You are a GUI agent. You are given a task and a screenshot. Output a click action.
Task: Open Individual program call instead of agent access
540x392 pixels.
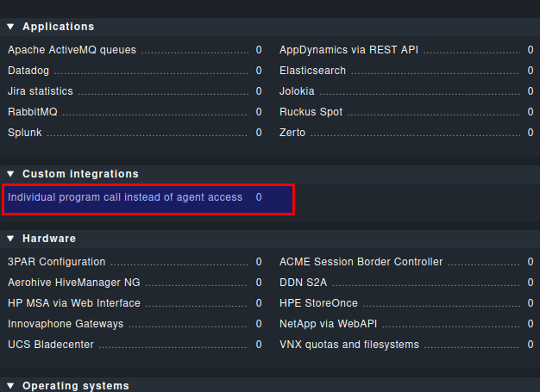tap(125, 197)
